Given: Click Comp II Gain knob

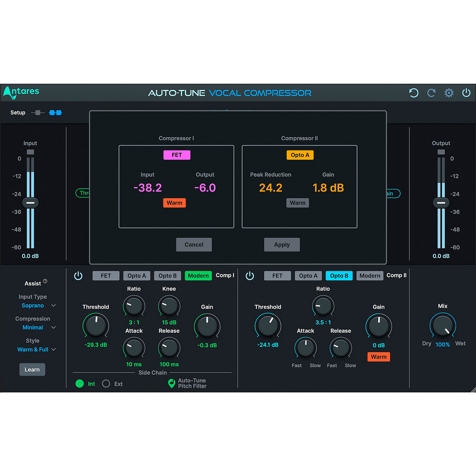Looking at the screenshot, I should point(379,326).
